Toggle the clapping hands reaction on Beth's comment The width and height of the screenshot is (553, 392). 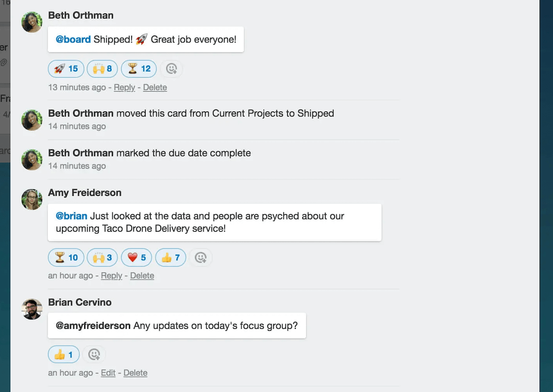point(102,69)
